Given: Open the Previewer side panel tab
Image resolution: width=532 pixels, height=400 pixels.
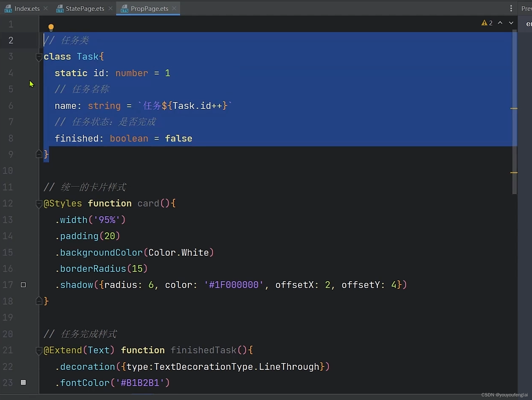Looking at the screenshot, I should (x=526, y=9).
